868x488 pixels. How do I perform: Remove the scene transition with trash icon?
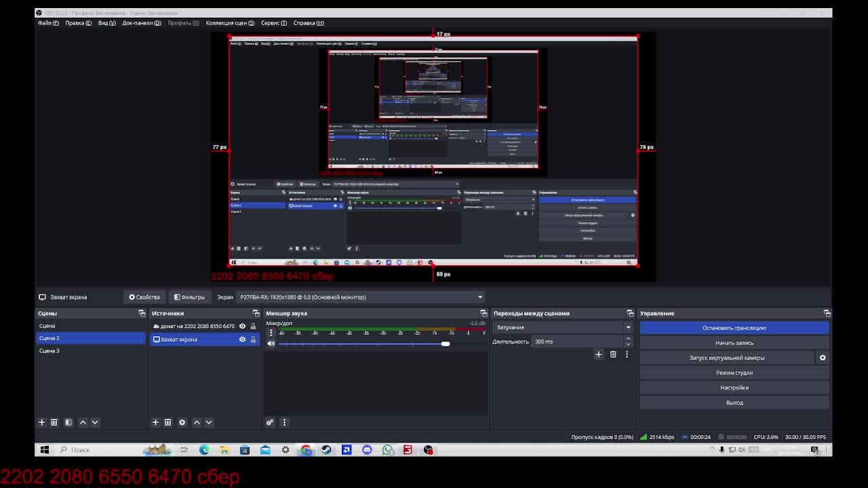click(x=613, y=354)
